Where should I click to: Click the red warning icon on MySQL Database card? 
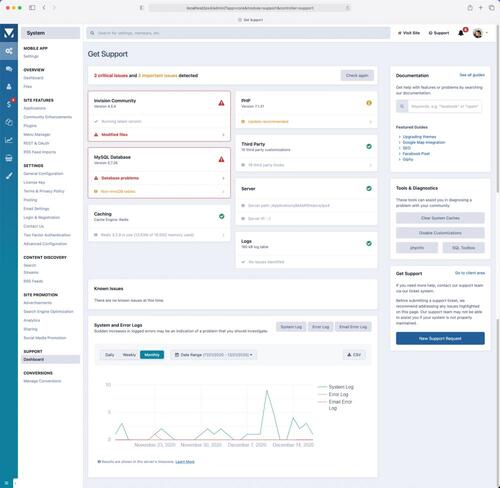click(221, 159)
